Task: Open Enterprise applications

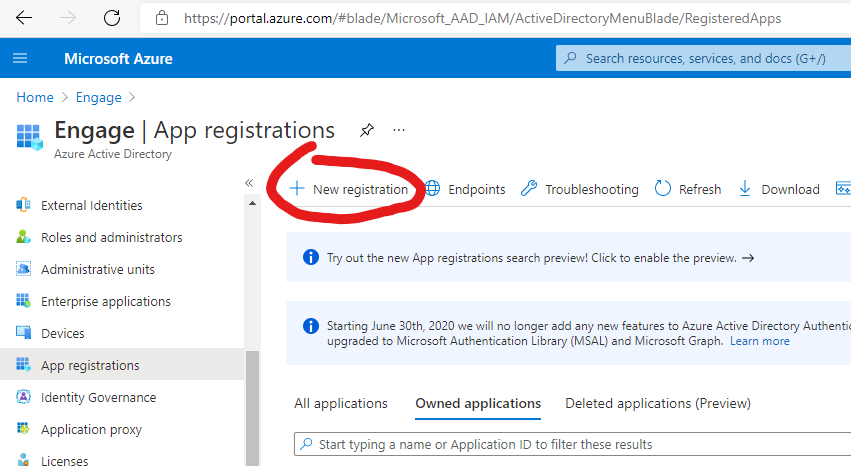Action: coord(106,302)
